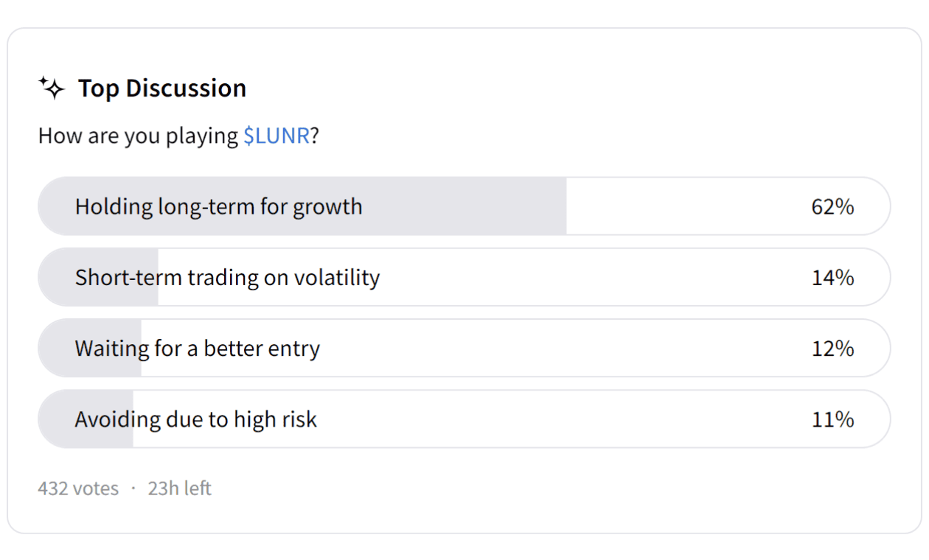
Task: Select Waiting for a better entry
Action: click(x=198, y=349)
